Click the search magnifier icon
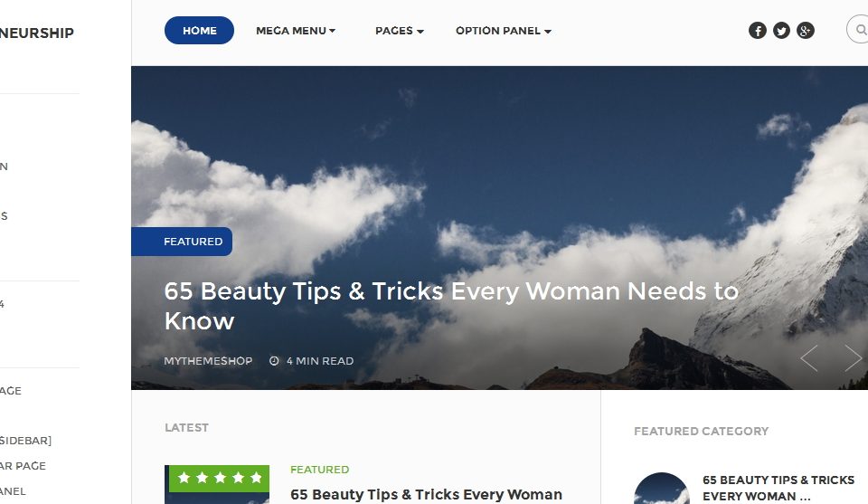The image size is (868, 504). (x=862, y=29)
